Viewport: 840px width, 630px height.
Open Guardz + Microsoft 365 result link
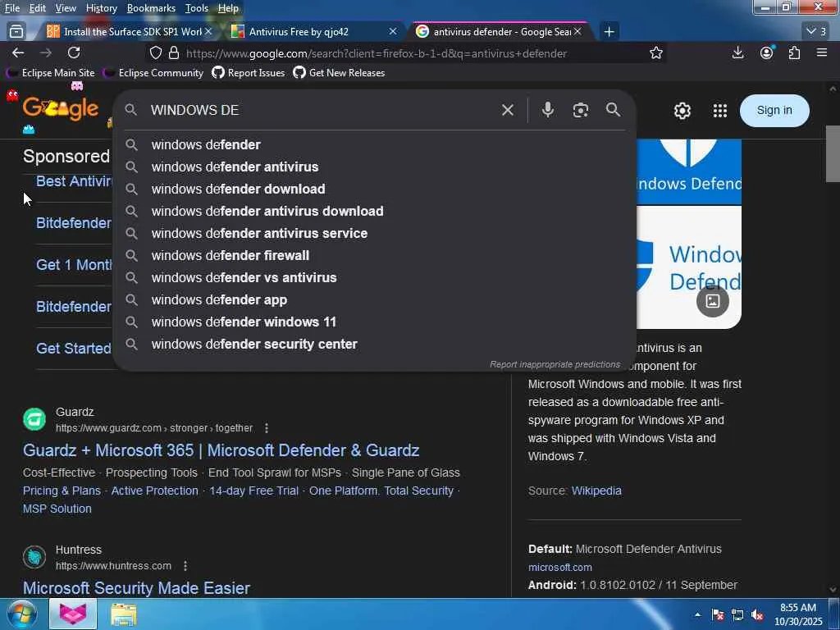(x=221, y=450)
